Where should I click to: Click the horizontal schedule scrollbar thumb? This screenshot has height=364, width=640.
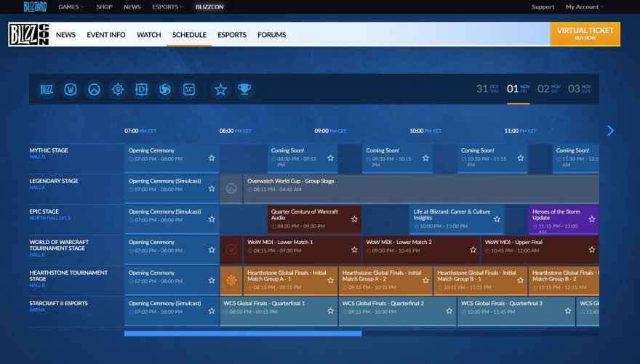tap(243, 333)
